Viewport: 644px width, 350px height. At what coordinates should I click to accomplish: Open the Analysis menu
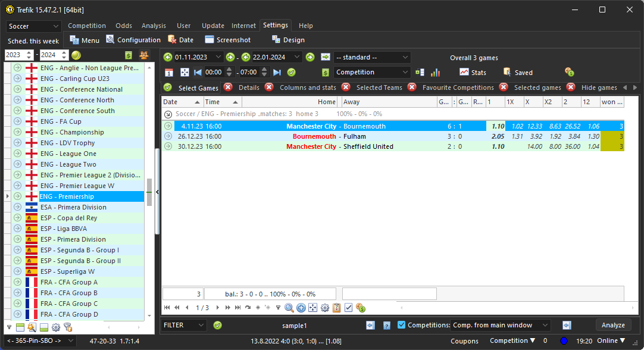[x=154, y=26]
